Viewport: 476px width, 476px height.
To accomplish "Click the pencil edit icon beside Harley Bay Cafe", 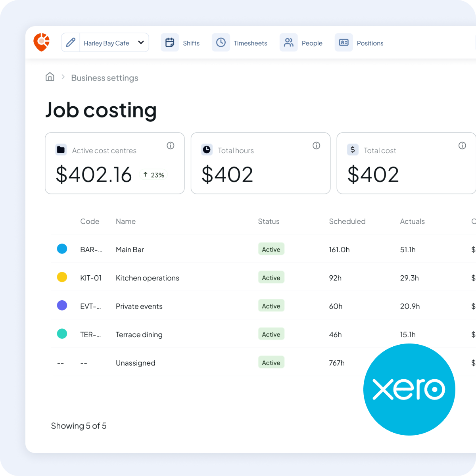I will pos(71,42).
